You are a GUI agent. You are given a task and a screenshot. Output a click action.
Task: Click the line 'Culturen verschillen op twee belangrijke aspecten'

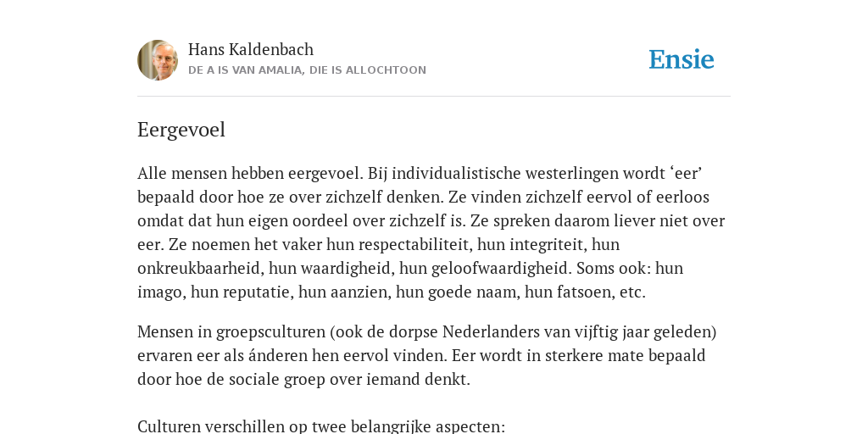321,427
